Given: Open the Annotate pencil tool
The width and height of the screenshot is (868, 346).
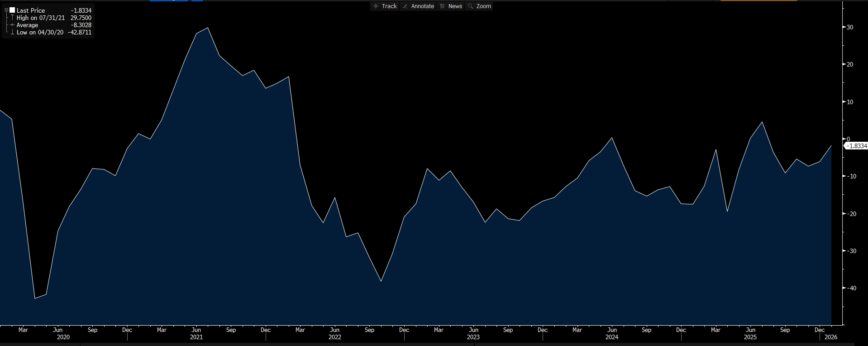Looking at the screenshot, I should [x=418, y=6].
